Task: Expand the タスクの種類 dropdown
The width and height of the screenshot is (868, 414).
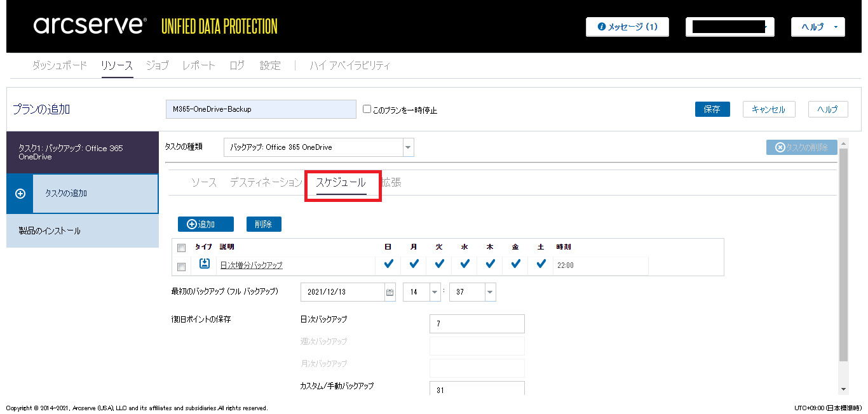Action: click(408, 147)
